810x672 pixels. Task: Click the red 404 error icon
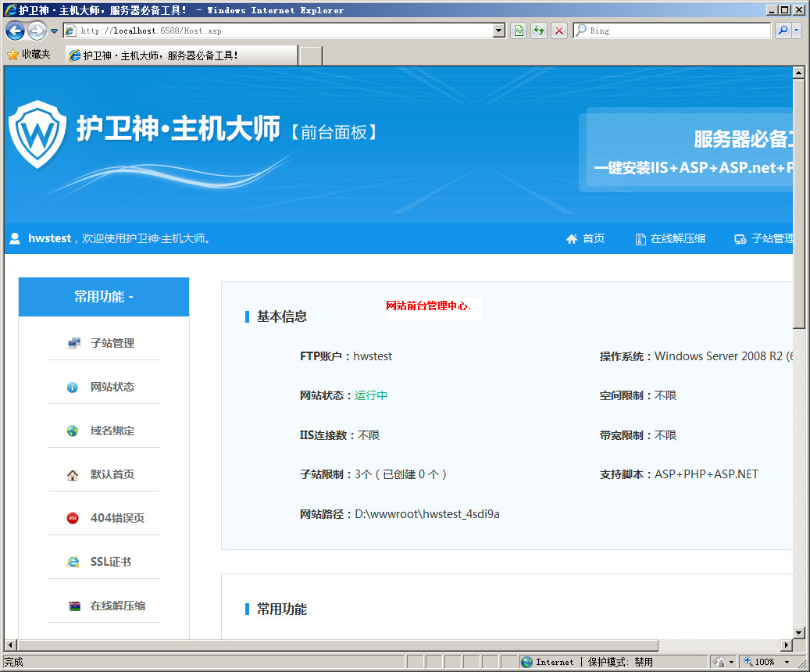click(x=73, y=518)
